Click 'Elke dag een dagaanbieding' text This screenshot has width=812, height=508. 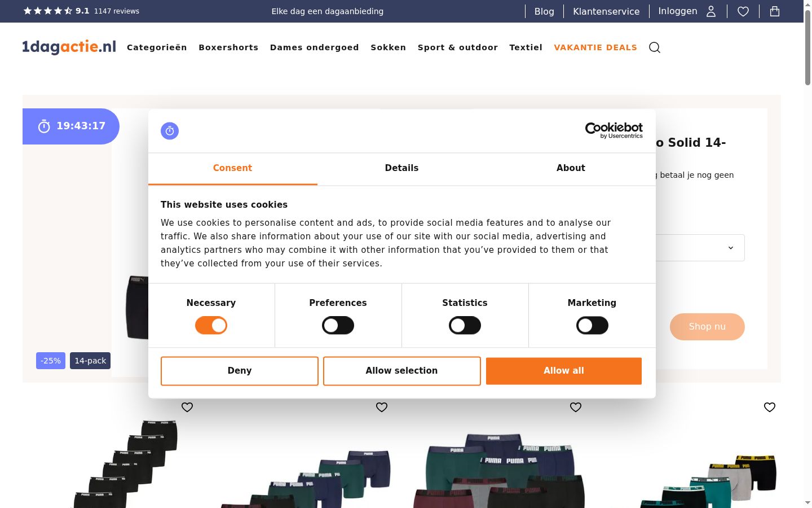point(328,11)
